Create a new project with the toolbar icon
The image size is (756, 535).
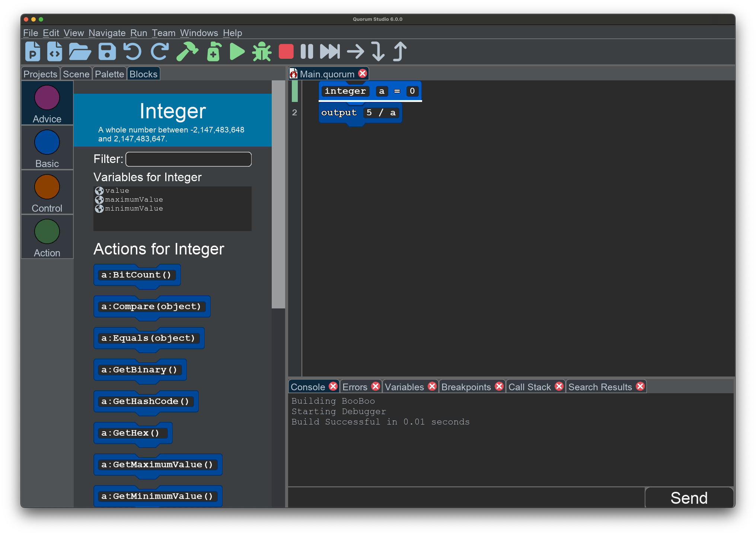coord(33,51)
